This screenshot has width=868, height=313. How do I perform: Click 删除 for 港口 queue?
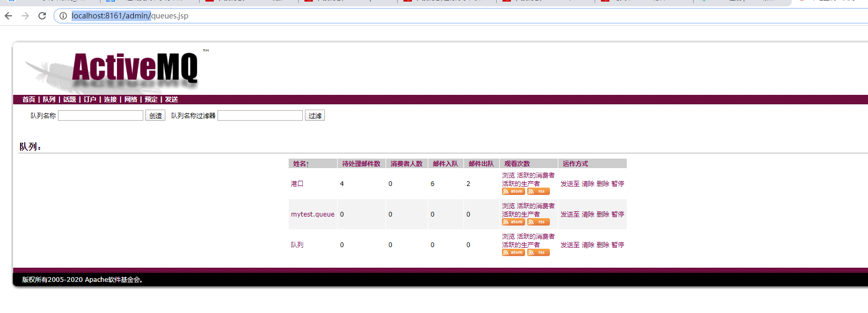pos(603,184)
